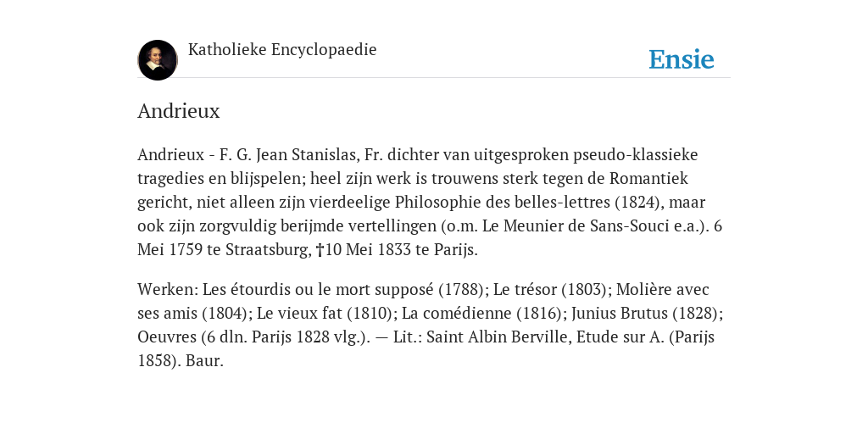Click the title Les étourdis ou le mort supposé
Image resolution: width=868 pixels, height=434 pixels.
click(x=319, y=290)
